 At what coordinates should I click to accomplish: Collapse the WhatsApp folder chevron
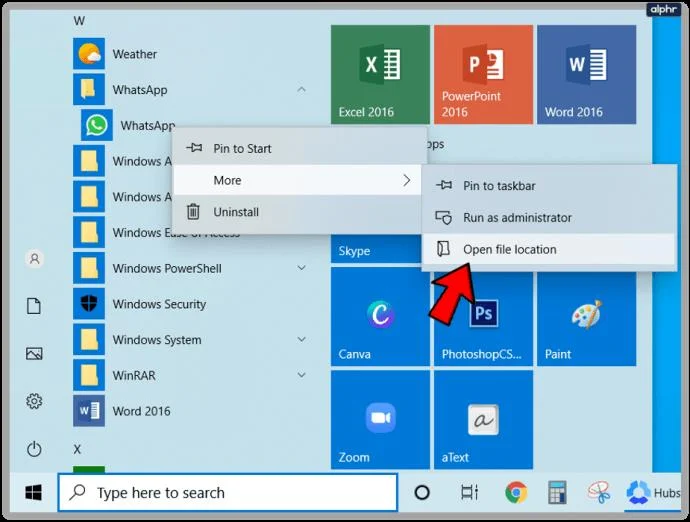tap(301, 89)
